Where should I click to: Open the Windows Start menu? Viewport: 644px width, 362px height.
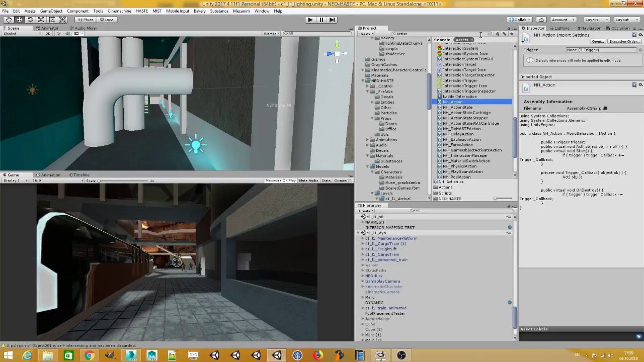tap(8, 356)
